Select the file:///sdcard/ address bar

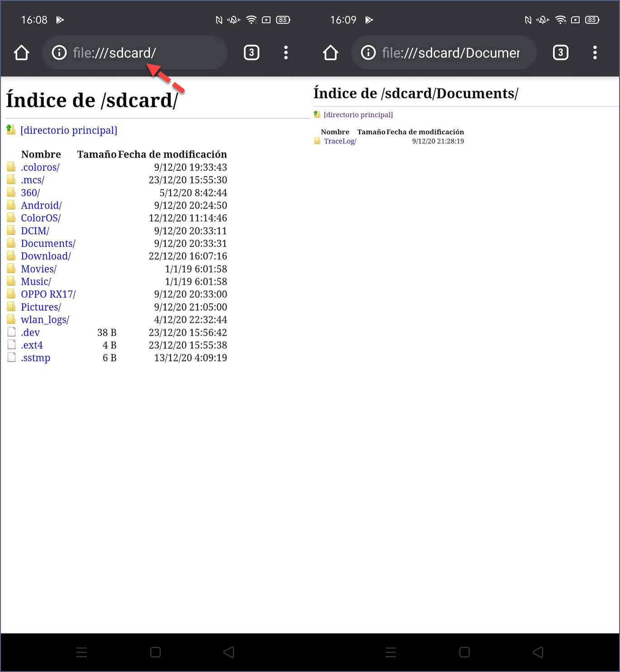pyautogui.click(x=135, y=53)
